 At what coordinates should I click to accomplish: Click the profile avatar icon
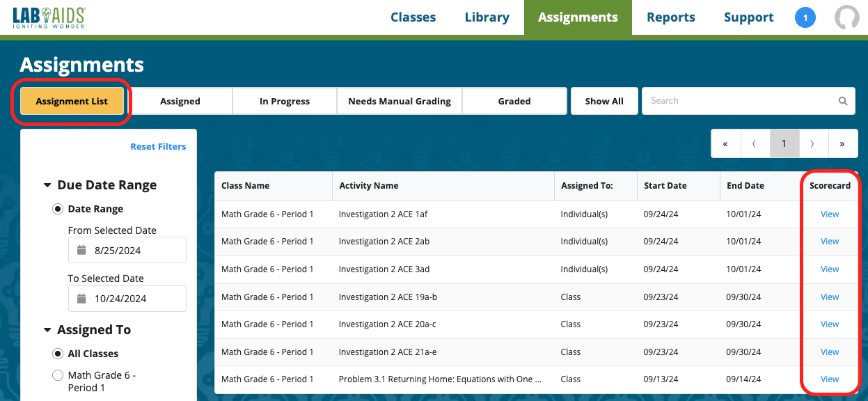pos(847,17)
